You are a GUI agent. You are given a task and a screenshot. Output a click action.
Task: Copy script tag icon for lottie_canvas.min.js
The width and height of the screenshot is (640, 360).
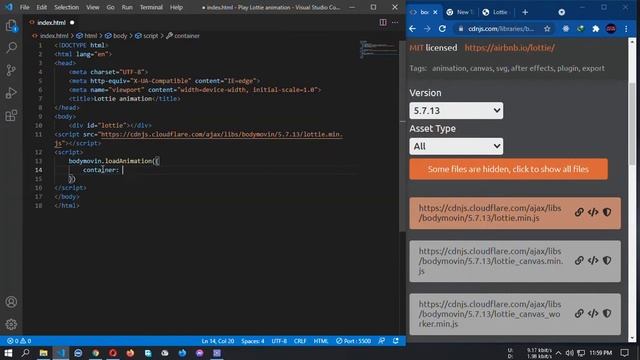(x=593, y=260)
